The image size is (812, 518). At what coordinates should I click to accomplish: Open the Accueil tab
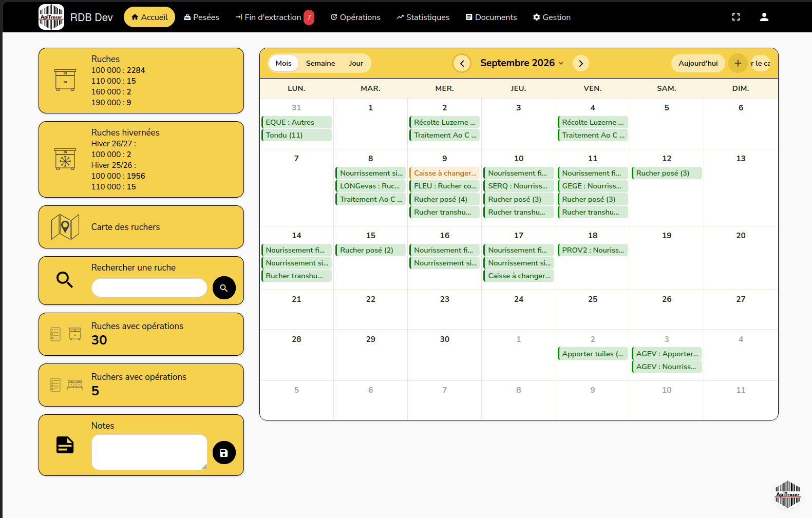click(x=149, y=17)
